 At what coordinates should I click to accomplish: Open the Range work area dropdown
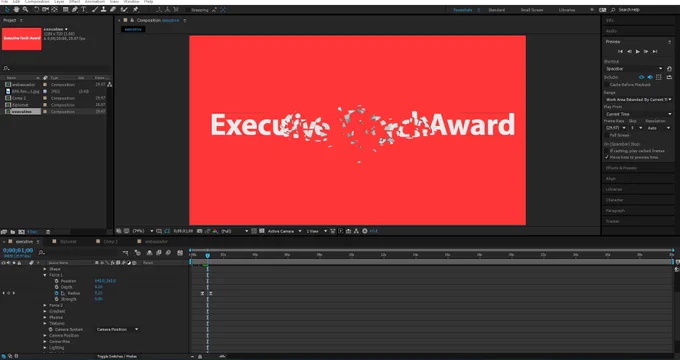pyautogui.click(x=638, y=100)
